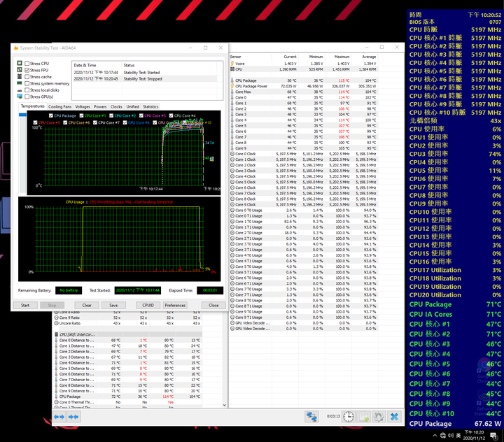Image resolution: width=504 pixels, height=442 pixels.
Task: Open the volume tray icon
Action: (451, 436)
